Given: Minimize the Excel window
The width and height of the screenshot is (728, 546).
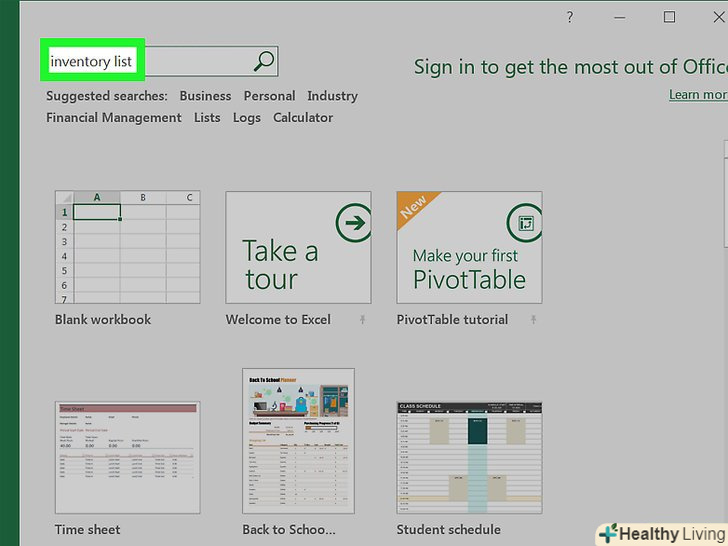Looking at the screenshot, I should (619, 18).
